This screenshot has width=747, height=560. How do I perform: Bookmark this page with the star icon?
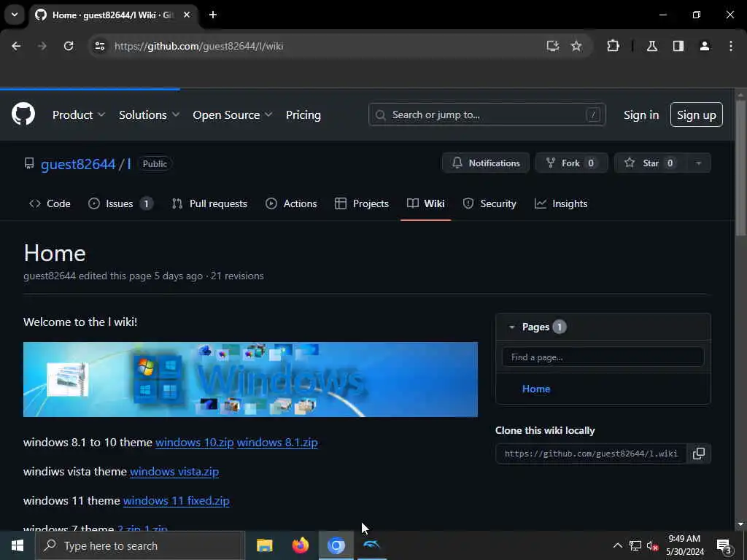pos(576,46)
